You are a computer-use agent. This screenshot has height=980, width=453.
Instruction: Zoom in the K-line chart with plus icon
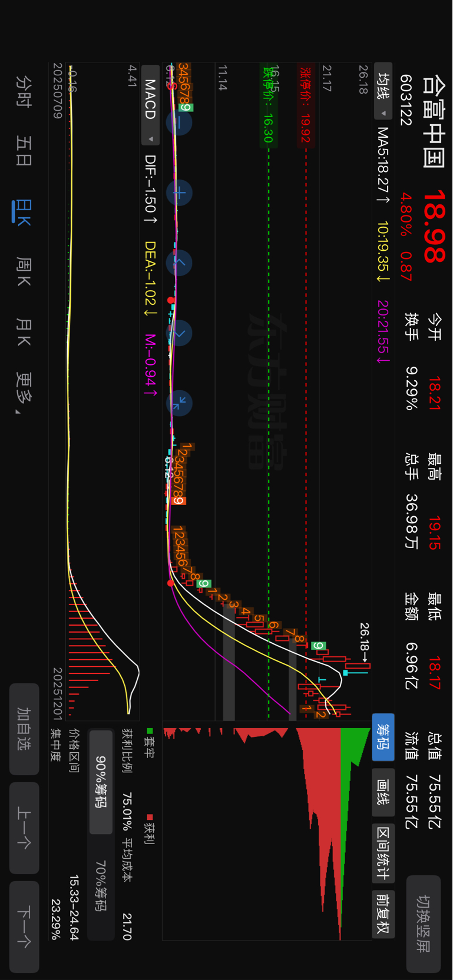coord(179,193)
